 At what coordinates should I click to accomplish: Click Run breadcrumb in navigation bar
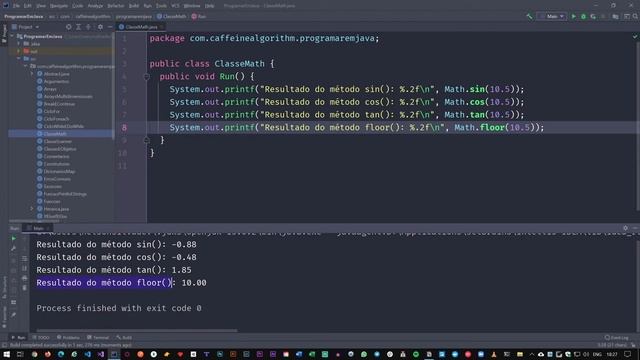tap(199, 17)
